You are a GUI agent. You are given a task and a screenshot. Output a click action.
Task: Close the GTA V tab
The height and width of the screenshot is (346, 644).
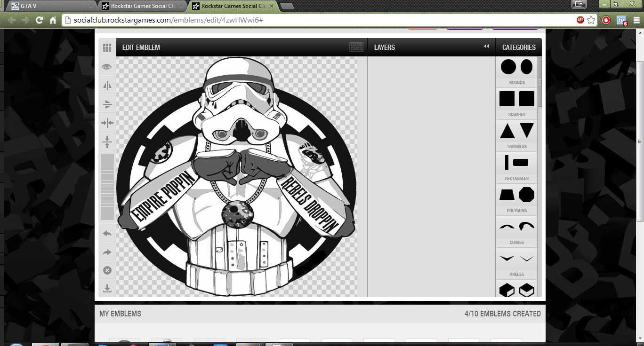91,6
